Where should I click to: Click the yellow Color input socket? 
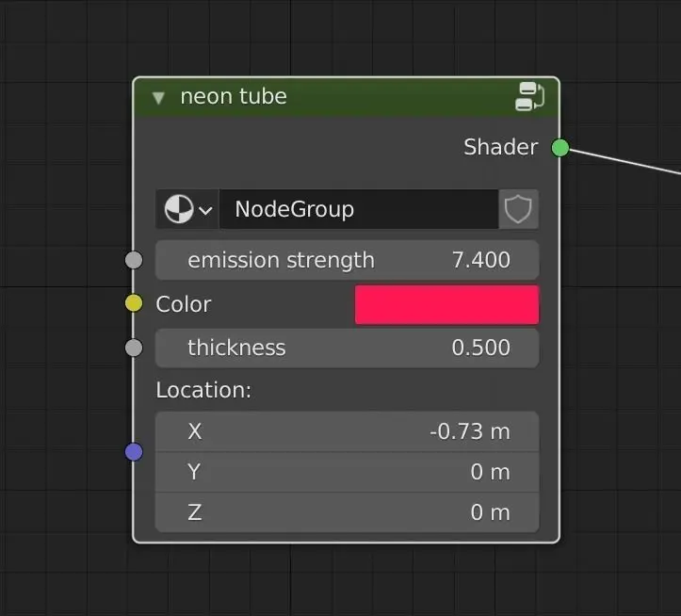coord(134,303)
